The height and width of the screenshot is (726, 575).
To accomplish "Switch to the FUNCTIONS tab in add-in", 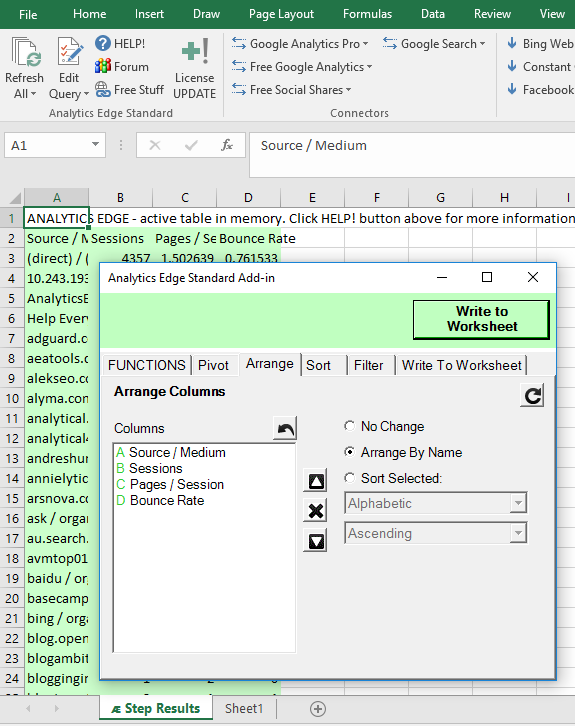I will pyautogui.click(x=147, y=365).
